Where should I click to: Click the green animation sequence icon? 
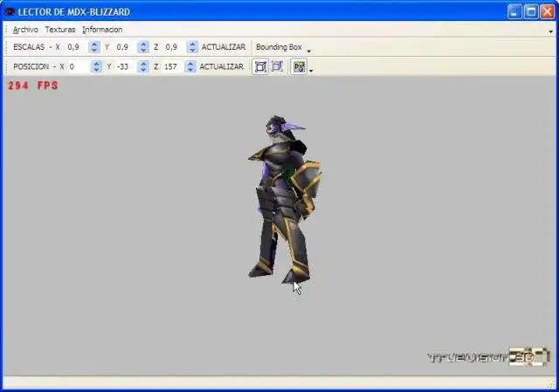coord(299,66)
